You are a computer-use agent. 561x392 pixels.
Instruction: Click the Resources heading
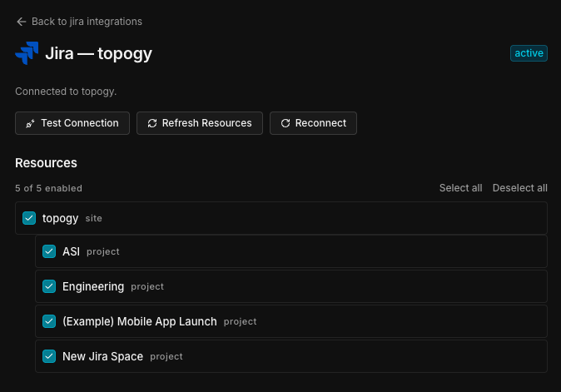click(x=46, y=163)
